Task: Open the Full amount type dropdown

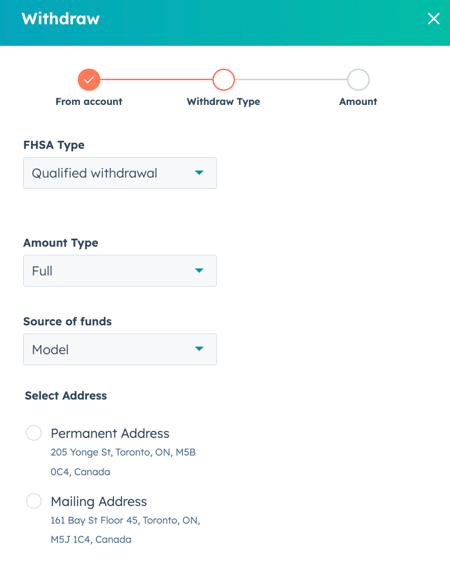Action: [x=120, y=271]
